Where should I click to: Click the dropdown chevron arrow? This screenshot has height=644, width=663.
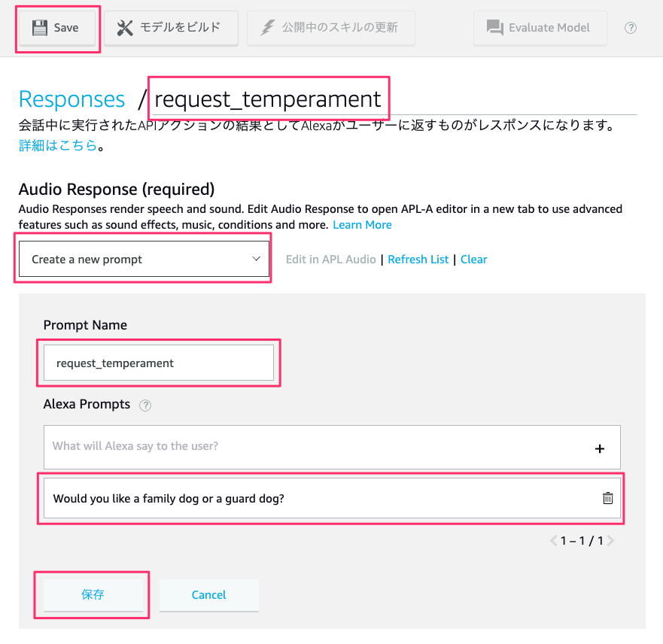point(256,259)
